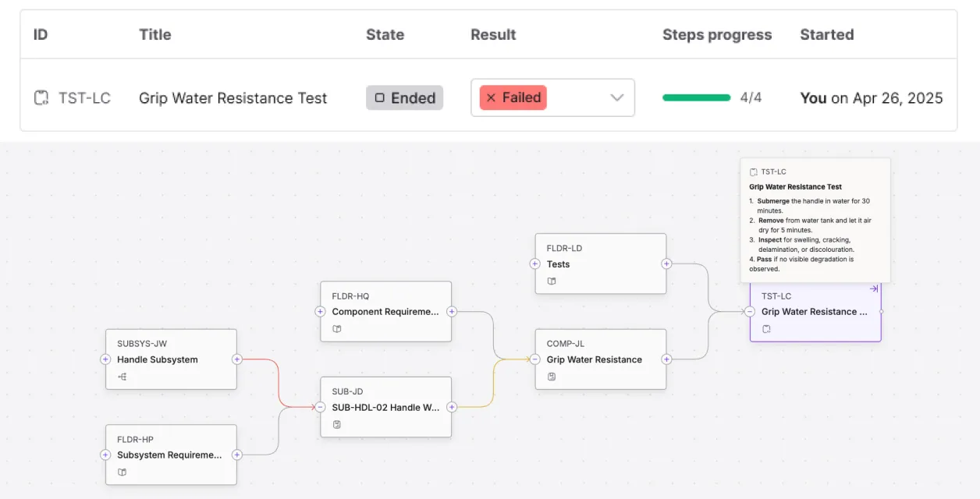Click the Submerge step text in tooltip

[811, 206]
